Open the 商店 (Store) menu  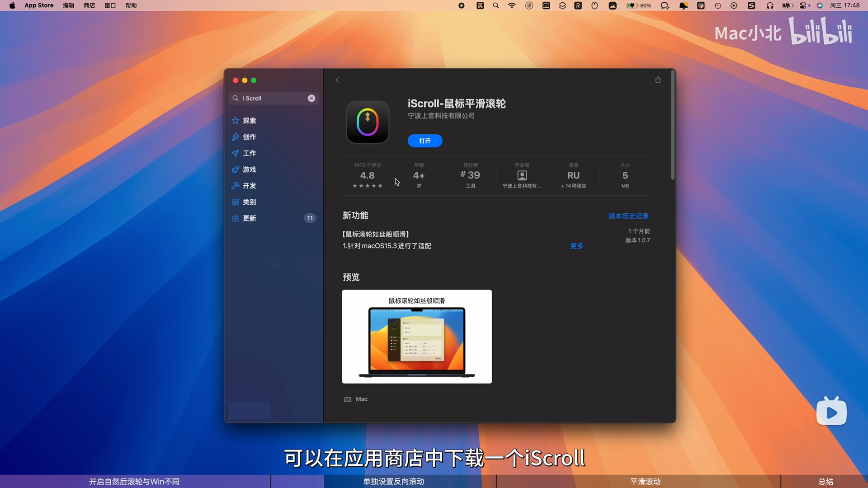(89, 5)
